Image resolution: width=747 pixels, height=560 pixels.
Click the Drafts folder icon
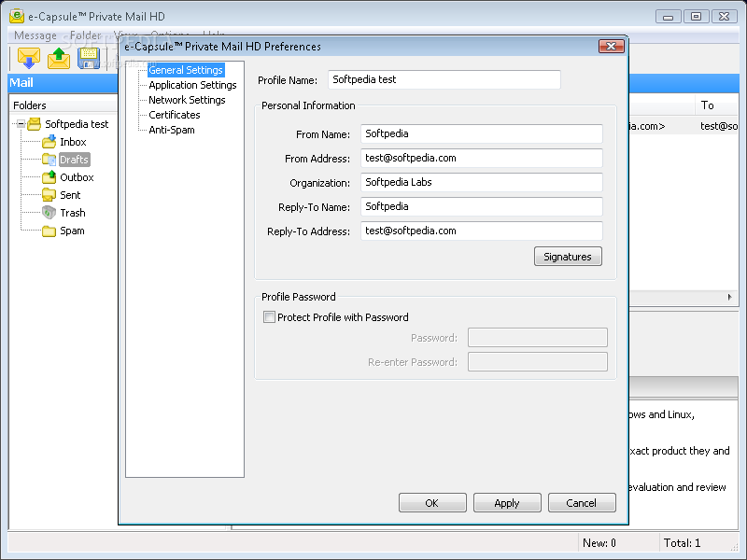tap(49, 160)
